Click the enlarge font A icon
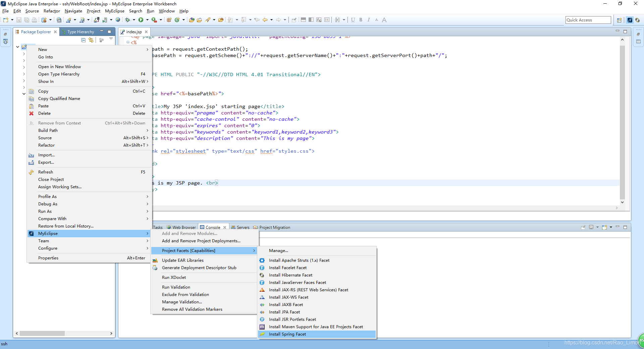This screenshot has height=349, width=644. 384,20
